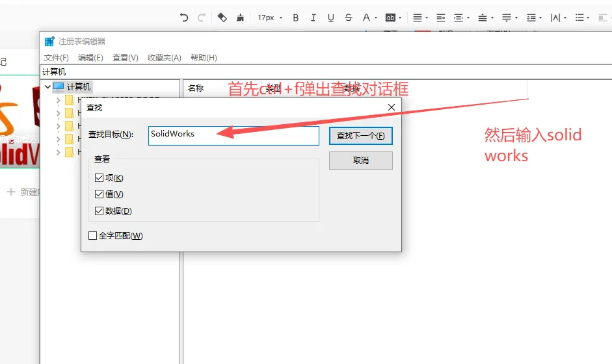Open the letter spacing dropdown arrow
Viewport: 612px width, 364px height.
click(565, 18)
